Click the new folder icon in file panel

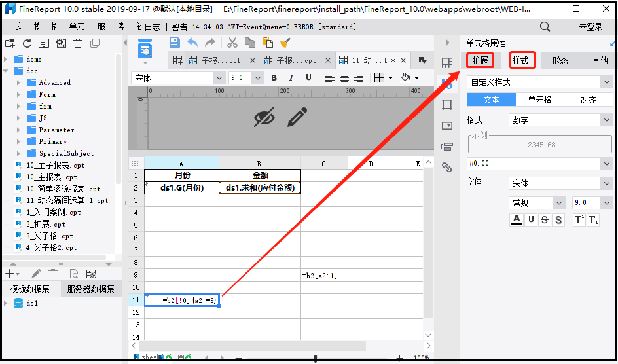9,43
